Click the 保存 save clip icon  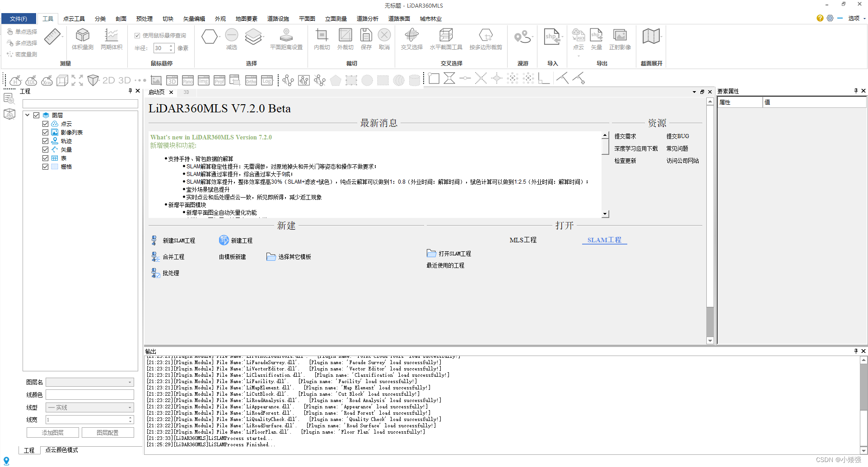point(366,39)
